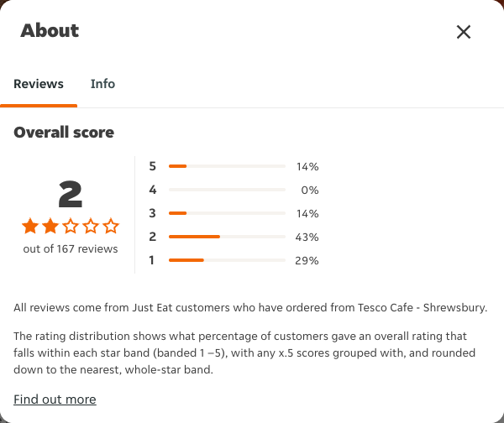Click the 43% percentage label

tap(307, 237)
